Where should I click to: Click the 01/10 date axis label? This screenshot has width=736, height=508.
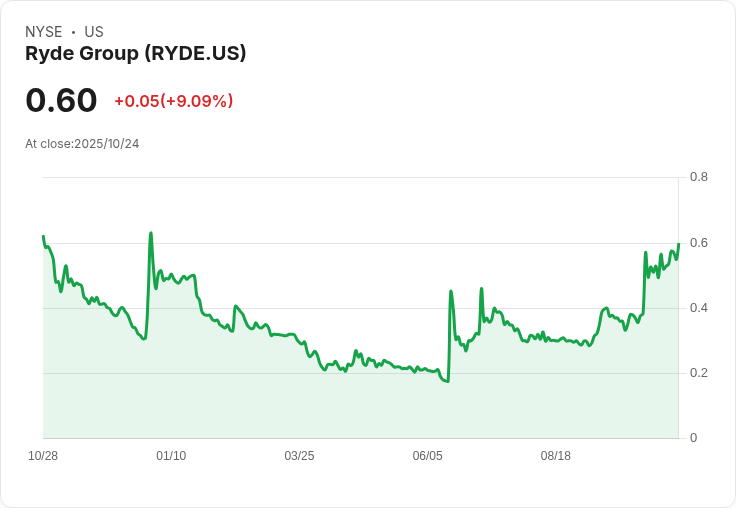tap(171, 456)
